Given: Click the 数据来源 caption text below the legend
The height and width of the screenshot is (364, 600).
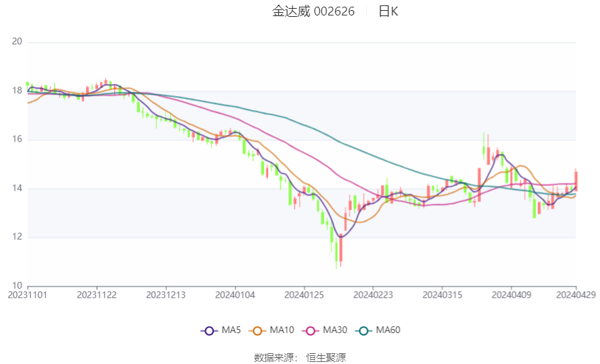Looking at the screenshot, I should 277,357.
